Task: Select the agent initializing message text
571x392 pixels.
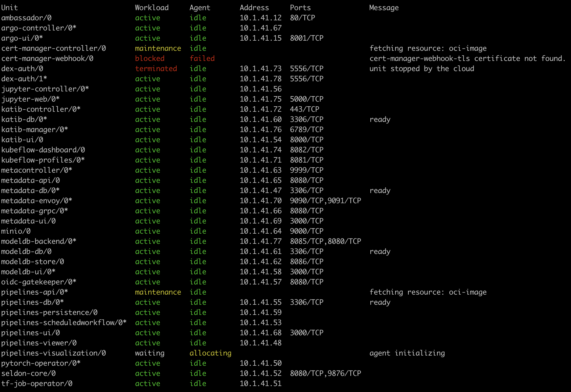Action: click(x=407, y=353)
